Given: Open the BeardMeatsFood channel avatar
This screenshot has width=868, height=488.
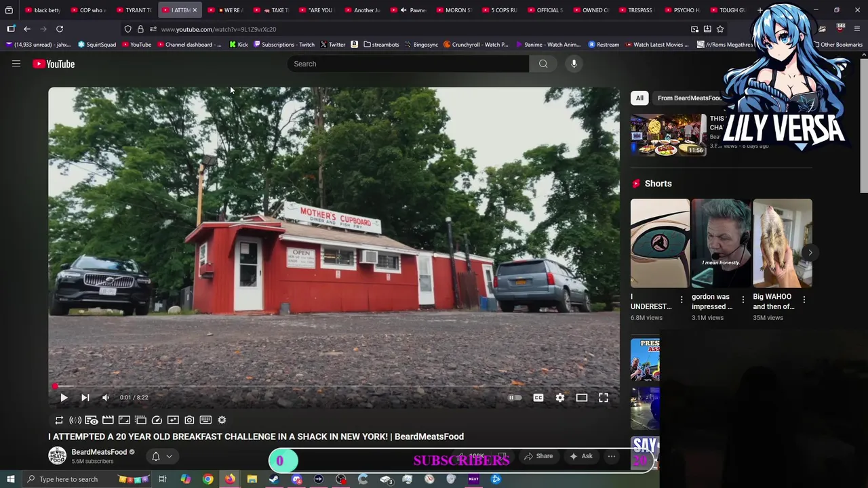Looking at the screenshot, I should click(58, 456).
